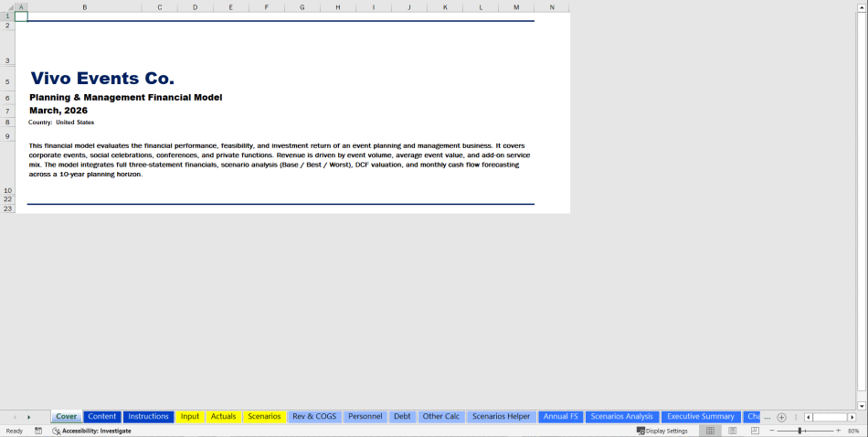The height and width of the screenshot is (437, 868).
Task: Switch to Normal view icon
Action: 709,431
